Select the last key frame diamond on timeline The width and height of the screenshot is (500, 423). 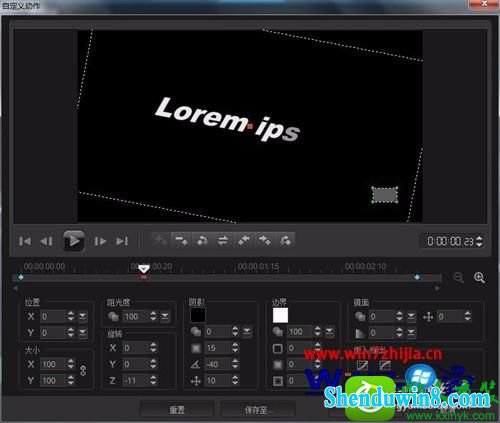point(417,277)
